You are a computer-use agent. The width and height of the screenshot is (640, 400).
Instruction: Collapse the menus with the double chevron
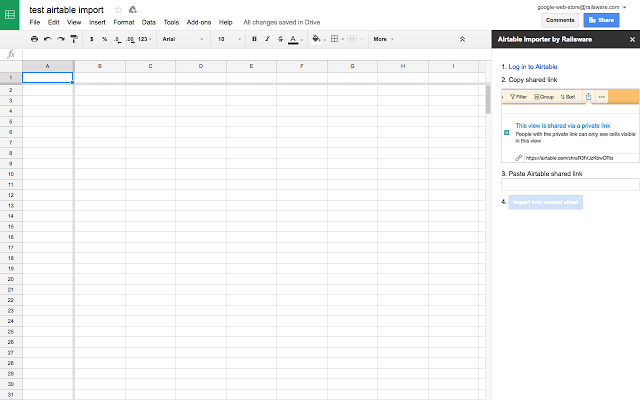pyautogui.click(x=462, y=40)
